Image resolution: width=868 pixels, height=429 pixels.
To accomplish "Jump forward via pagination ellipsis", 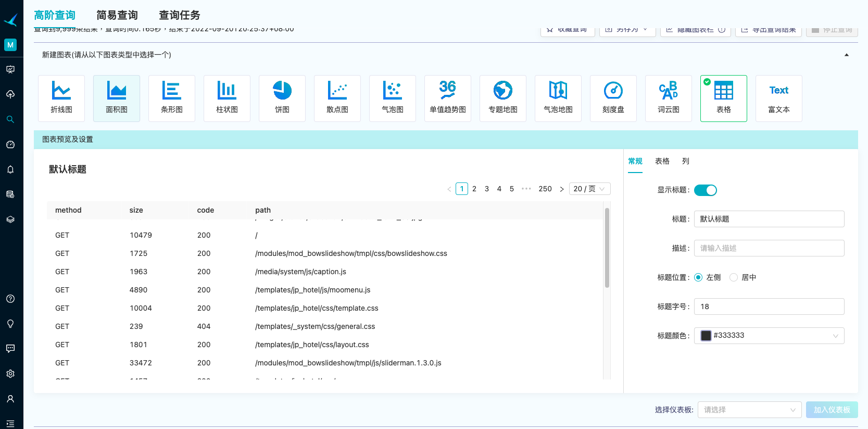I will click(x=526, y=189).
